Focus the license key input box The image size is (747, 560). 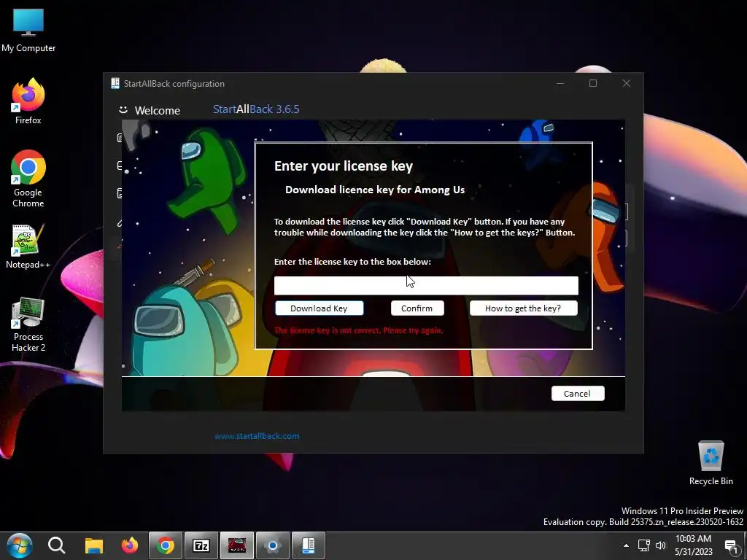point(426,286)
